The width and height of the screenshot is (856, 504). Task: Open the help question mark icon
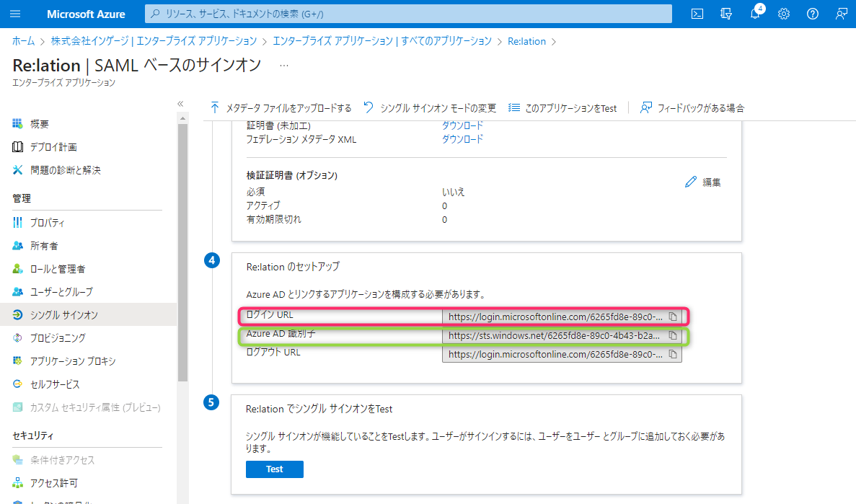tap(812, 14)
